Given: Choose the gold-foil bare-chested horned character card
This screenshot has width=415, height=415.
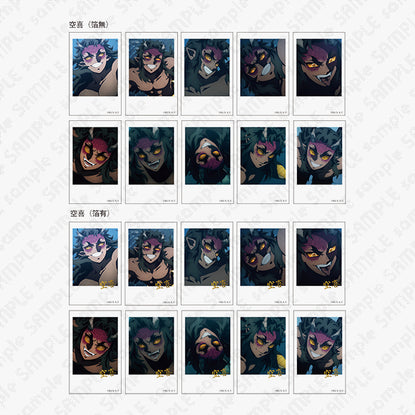Looking at the screenshot, I should pos(151,263).
